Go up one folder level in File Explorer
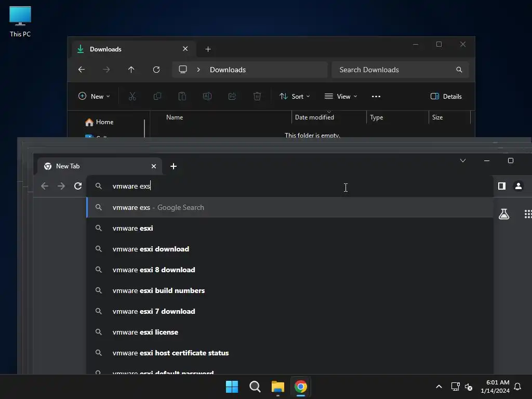This screenshot has width=532, height=399. tap(131, 70)
